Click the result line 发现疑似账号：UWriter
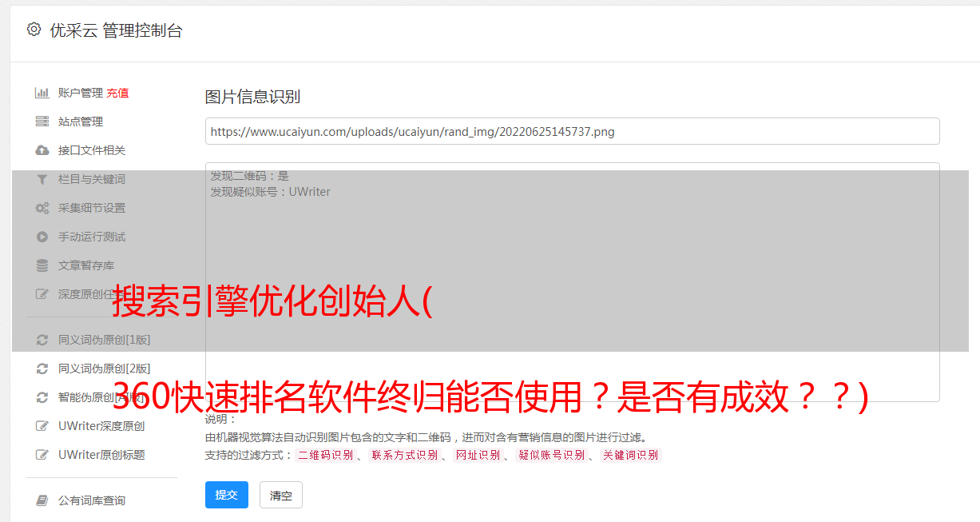The width and height of the screenshot is (980, 522). 270,192
